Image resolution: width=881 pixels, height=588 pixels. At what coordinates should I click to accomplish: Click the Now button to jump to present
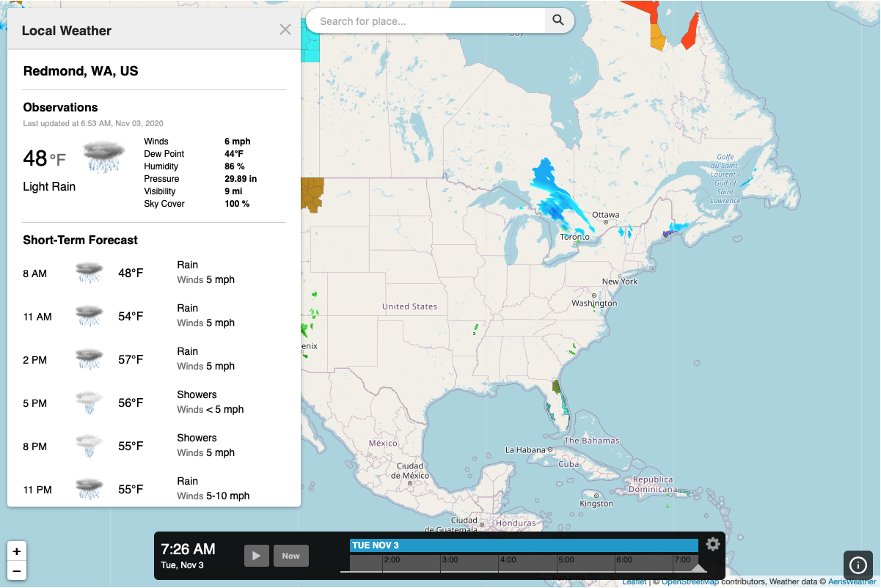pos(290,556)
